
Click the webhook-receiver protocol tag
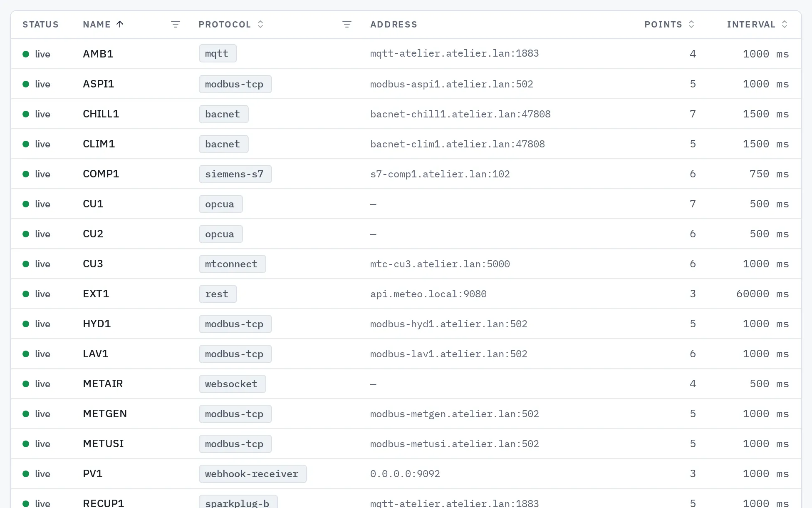tap(253, 474)
